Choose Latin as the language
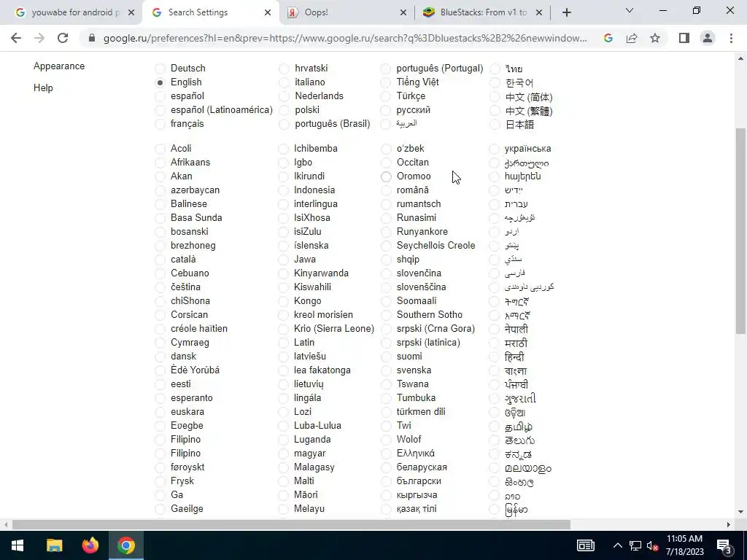Viewport: 747px width, 560px height. (284, 343)
